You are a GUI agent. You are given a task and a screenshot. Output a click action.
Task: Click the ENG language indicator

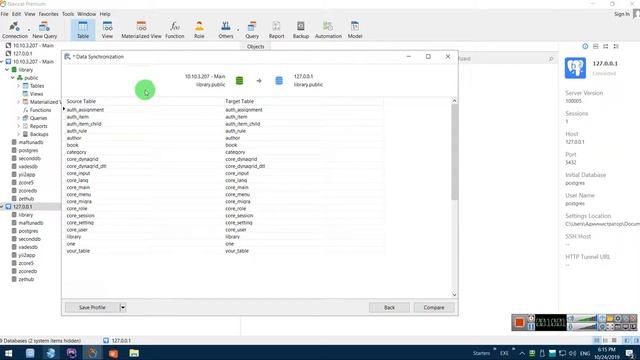click(x=585, y=353)
